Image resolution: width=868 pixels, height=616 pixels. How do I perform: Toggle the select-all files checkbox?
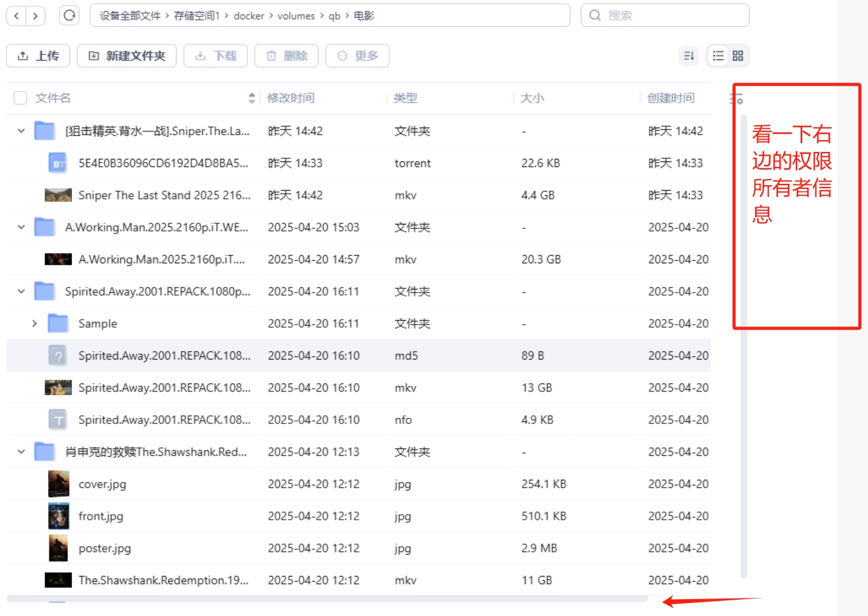[21, 98]
